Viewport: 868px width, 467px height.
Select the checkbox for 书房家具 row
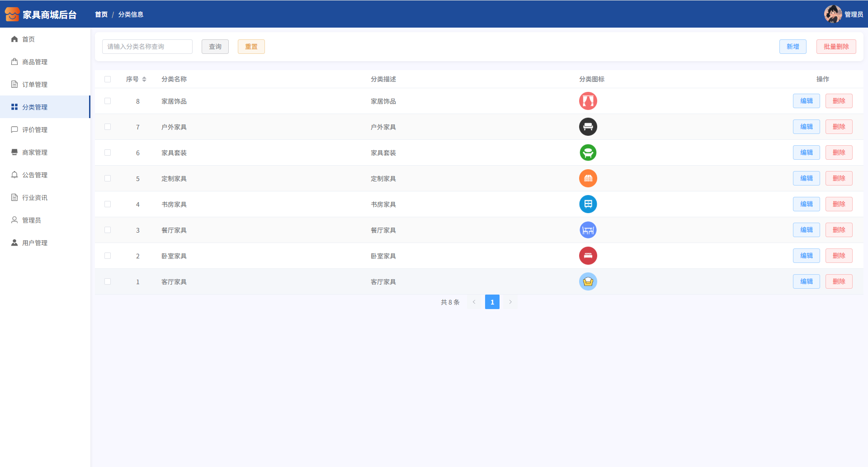pos(108,204)
